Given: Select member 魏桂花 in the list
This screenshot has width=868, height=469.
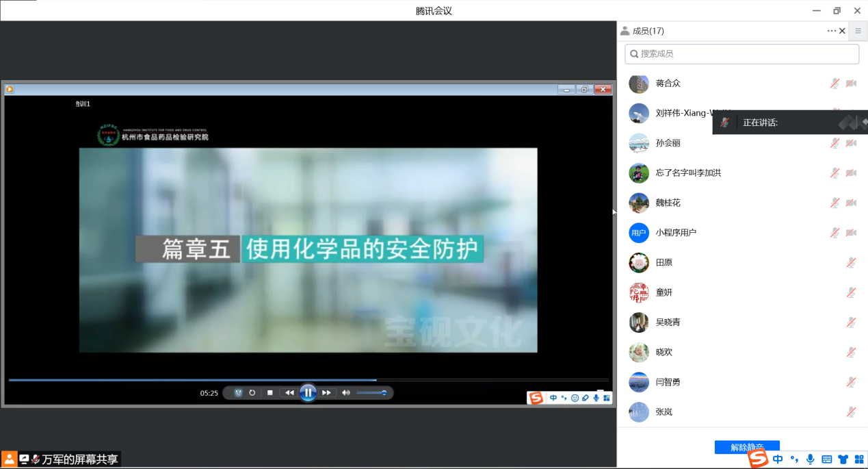Looking at the screenshot, I should coord(668,203).
